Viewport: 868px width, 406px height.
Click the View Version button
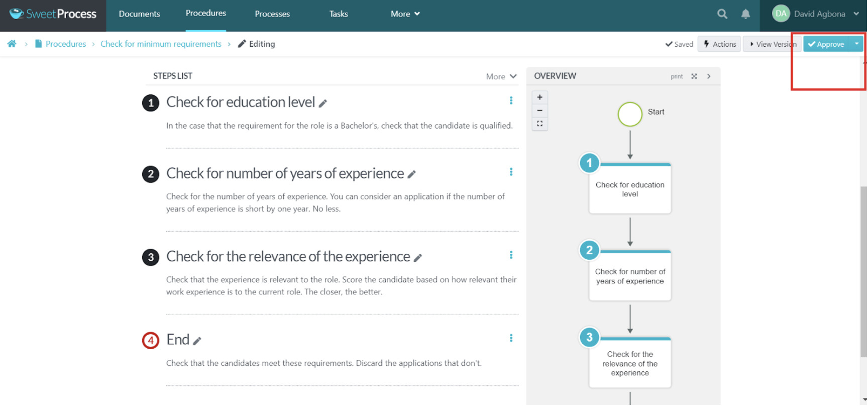pos(773,44)
